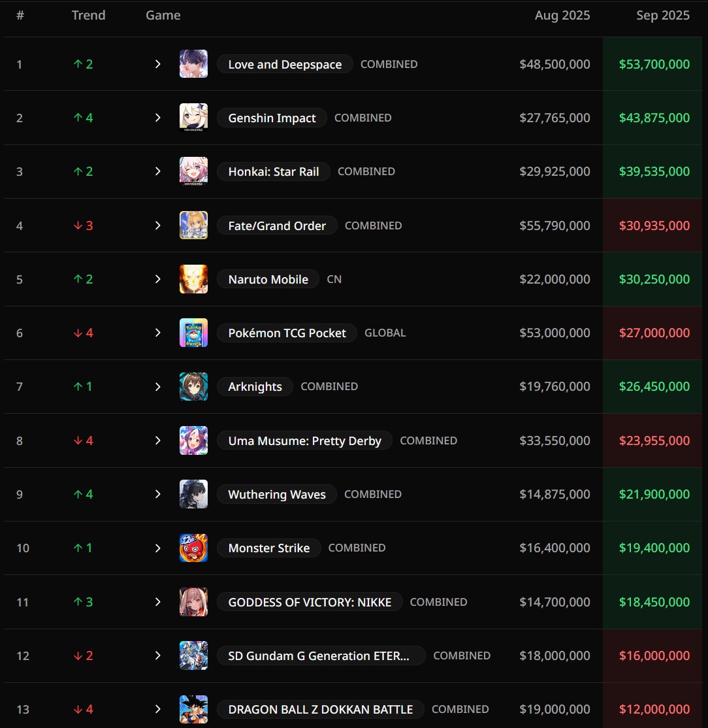The image size is (708, 728).
Task: Select the $53,000,000 Aug 2025 value
Action: (555, 333)
